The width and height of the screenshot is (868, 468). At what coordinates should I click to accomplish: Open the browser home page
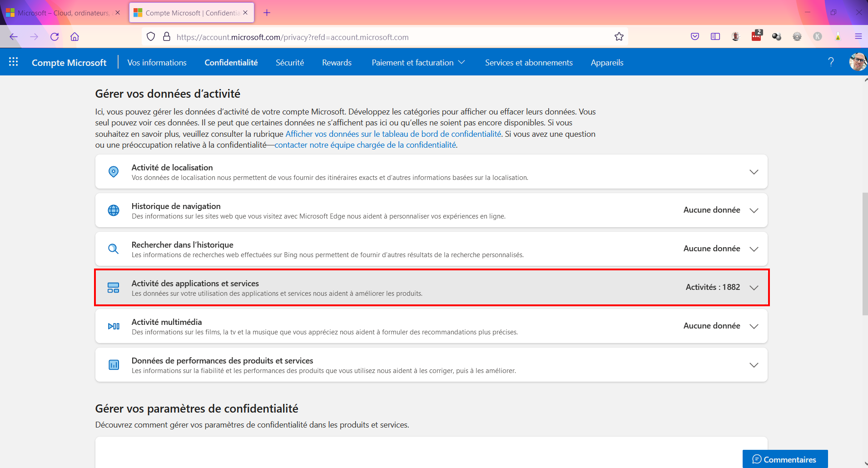coord(75,37)
